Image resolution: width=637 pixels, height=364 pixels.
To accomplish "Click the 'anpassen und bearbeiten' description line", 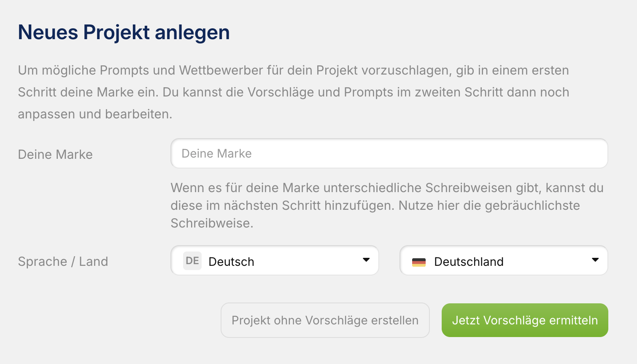I will (95, 114).
